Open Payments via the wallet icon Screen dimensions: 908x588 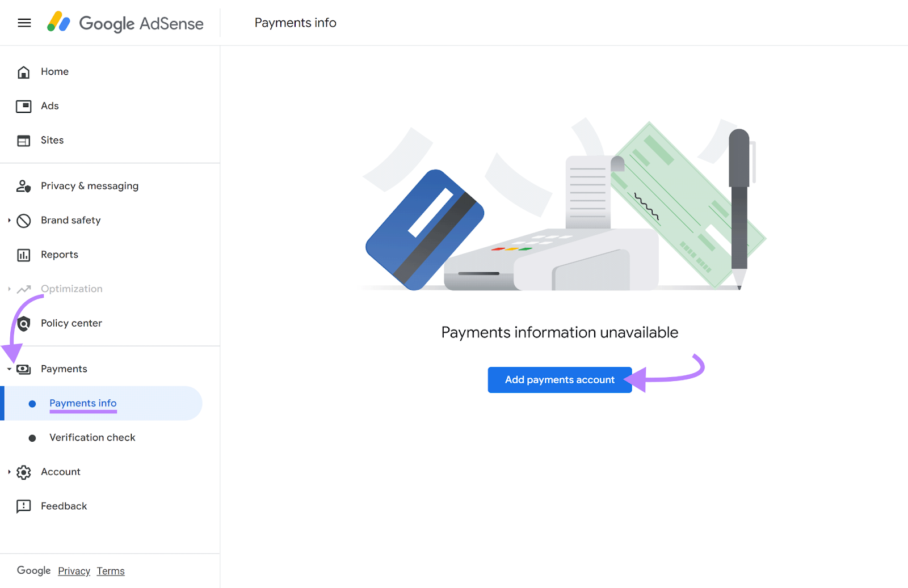tap(23, 369)
